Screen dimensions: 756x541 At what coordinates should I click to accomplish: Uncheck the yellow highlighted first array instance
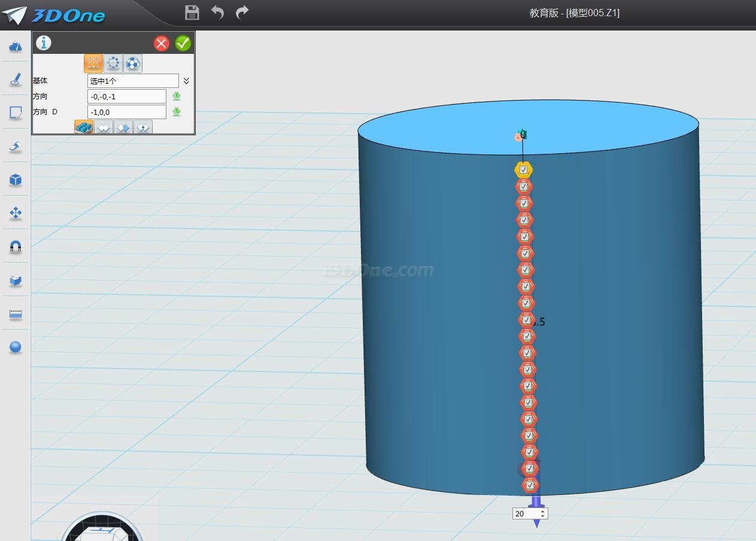[523, 170]
